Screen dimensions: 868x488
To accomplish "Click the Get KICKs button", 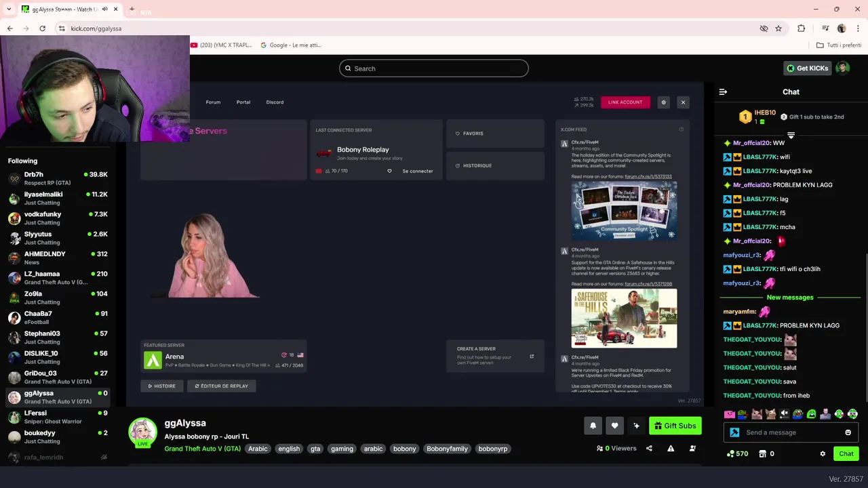I will pos(807,68).
